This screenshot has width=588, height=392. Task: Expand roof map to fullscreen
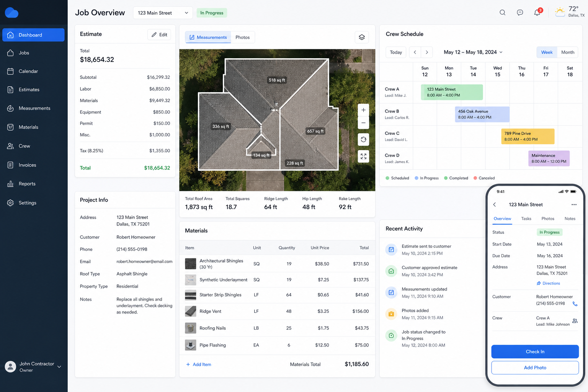[x=363, y=156]
